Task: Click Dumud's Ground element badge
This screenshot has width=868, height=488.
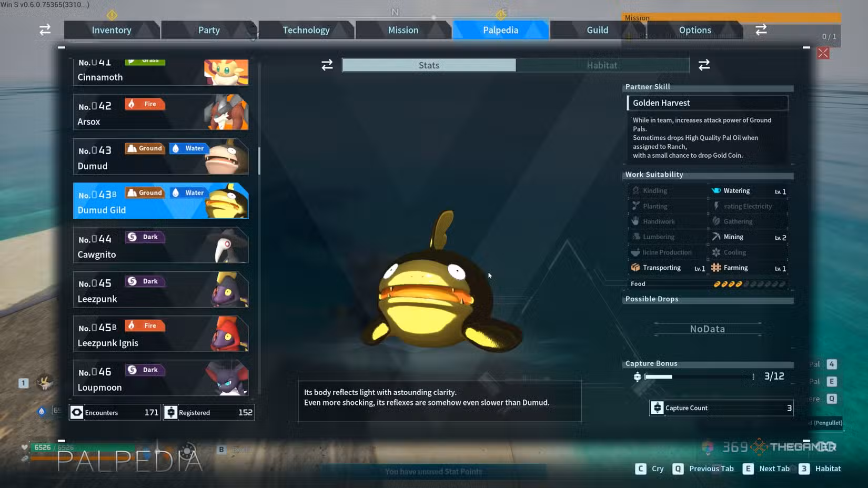Action: pos(145,148)
